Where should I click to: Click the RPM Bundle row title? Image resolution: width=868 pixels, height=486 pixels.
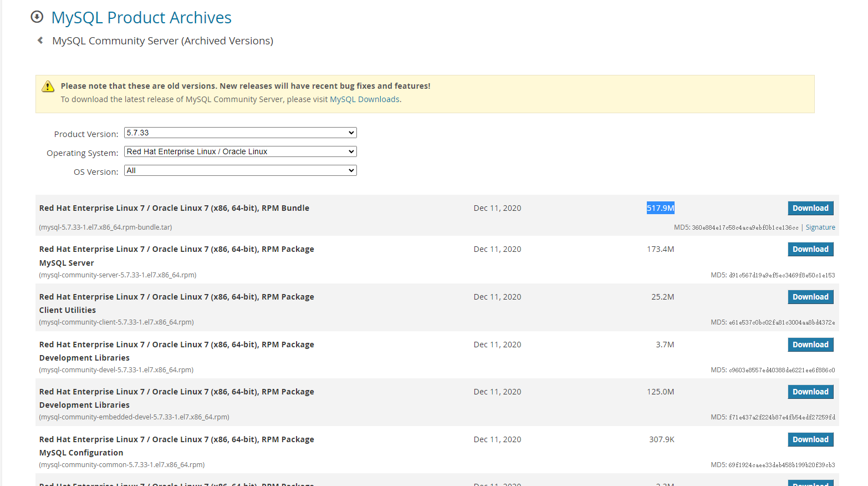174,208
